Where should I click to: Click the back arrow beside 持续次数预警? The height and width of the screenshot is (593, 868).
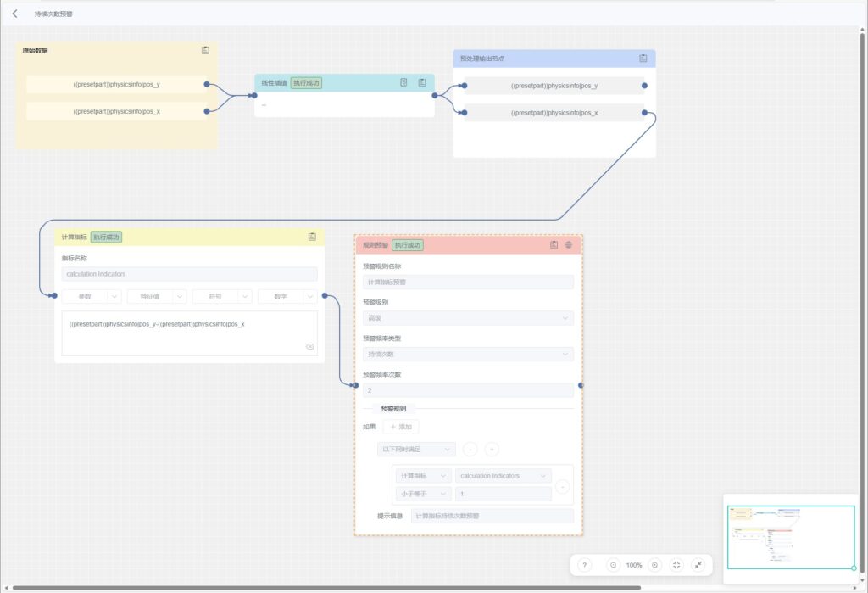tap(14, 14)
